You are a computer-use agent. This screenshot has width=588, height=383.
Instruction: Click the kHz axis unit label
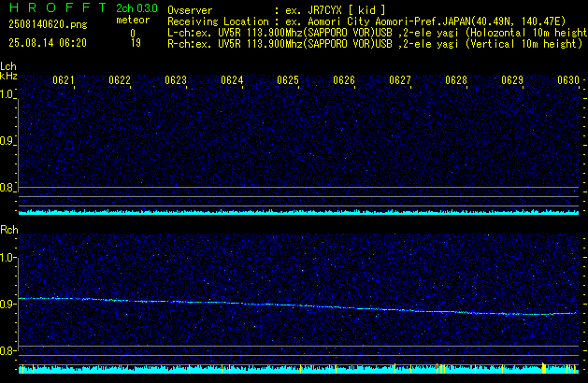click(8, 76)
